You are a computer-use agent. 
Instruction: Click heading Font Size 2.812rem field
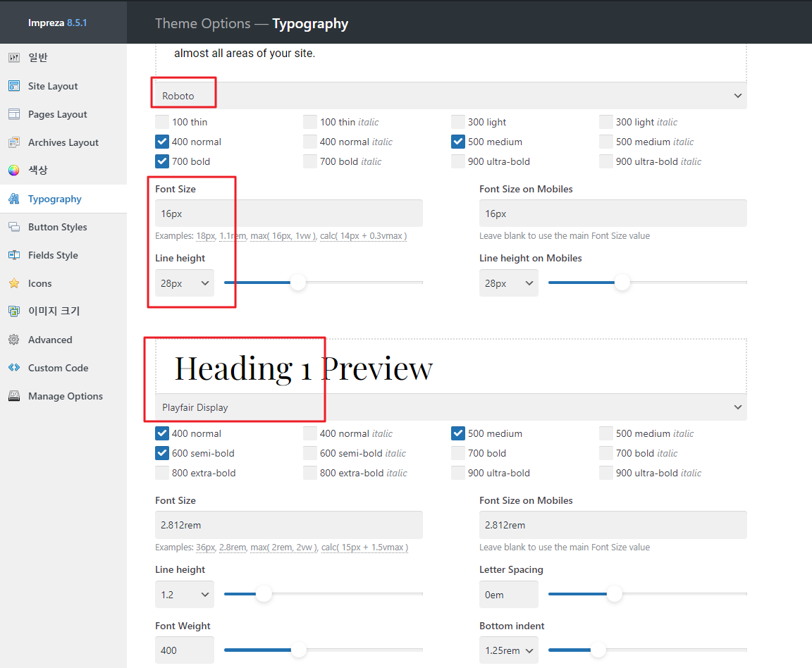289,524
